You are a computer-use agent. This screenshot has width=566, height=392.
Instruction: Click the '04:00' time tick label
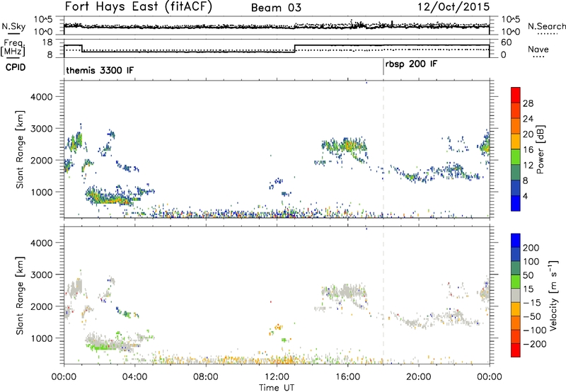(134, 377)
